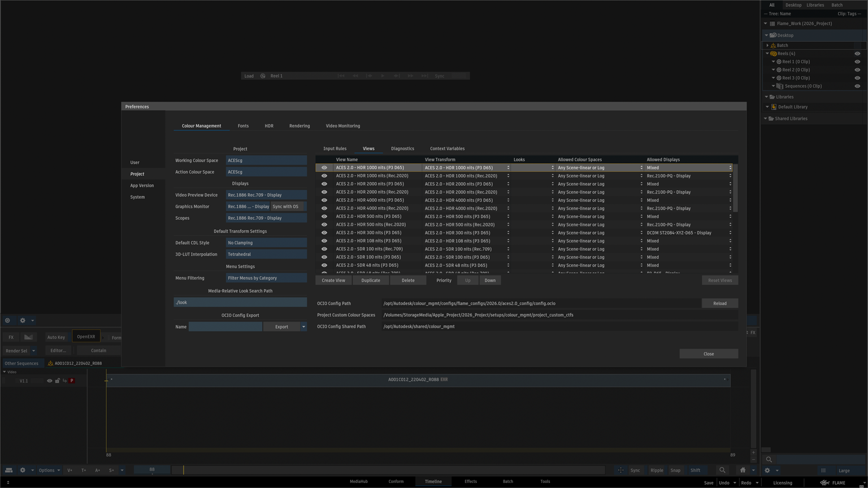Click the Duplicate view button
This screenshot has height=488, width=868.
pyautogui.click(x=371, y=280)
